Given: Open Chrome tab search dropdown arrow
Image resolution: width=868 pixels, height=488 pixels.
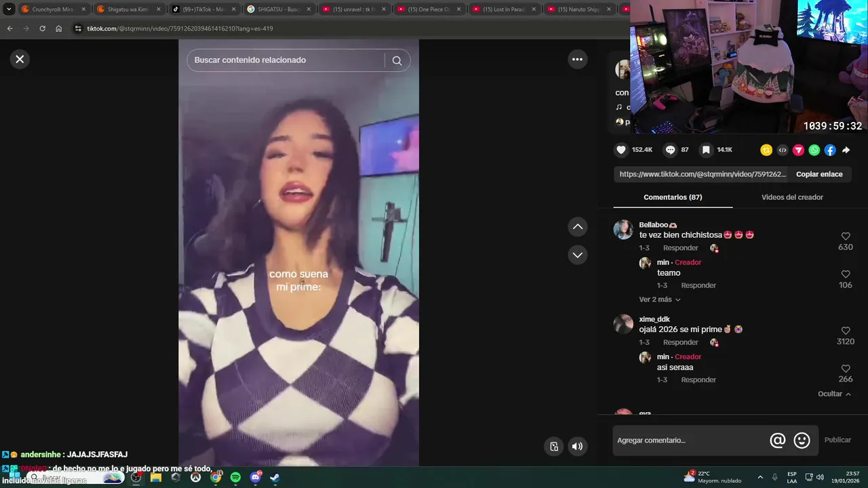Looking at the screenshot, I should [9, 9].
